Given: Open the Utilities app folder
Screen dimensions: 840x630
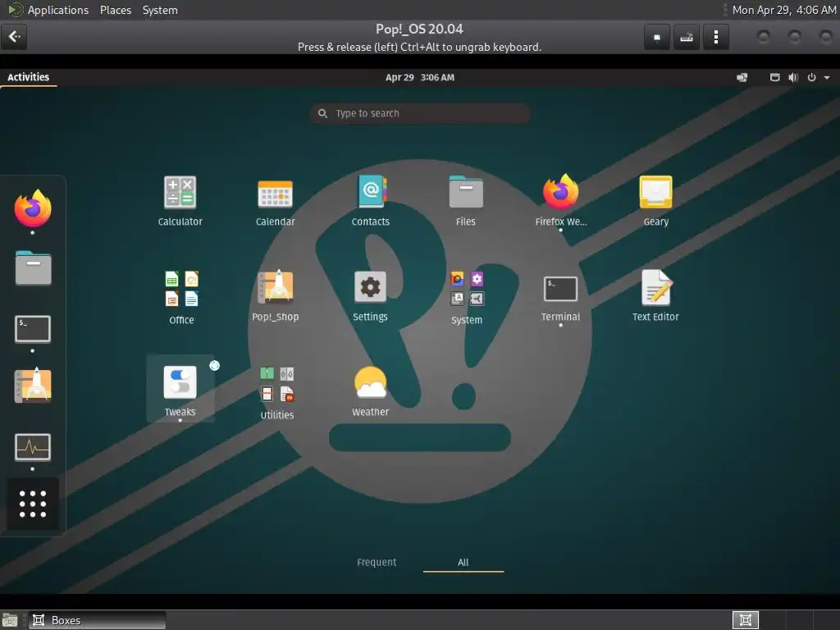Looking at the screenshot, I should [x=277, y=393].
